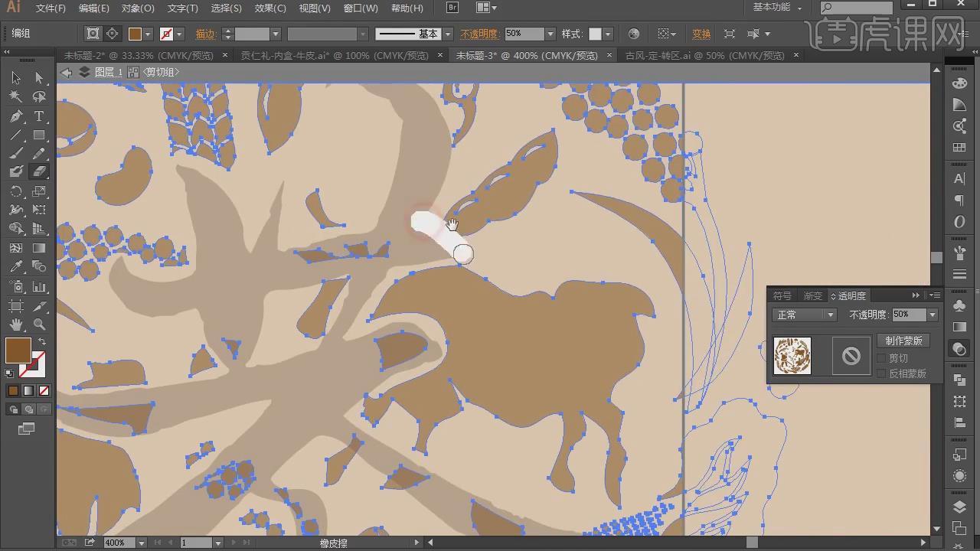Swap fill and stroke colors
This screenshot has width=980, height=551.
pyautogui.click(x=42, y=341)
